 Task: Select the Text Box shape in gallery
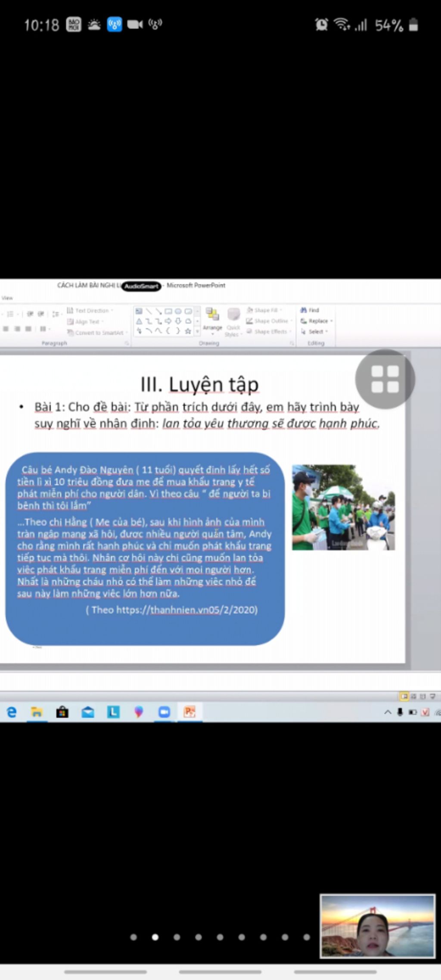tap(139, 311)
